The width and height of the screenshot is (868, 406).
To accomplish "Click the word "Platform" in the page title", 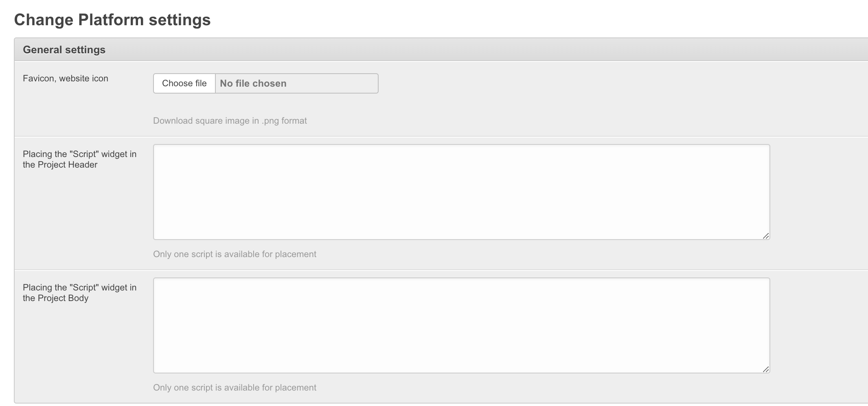I will coord(111,20).
